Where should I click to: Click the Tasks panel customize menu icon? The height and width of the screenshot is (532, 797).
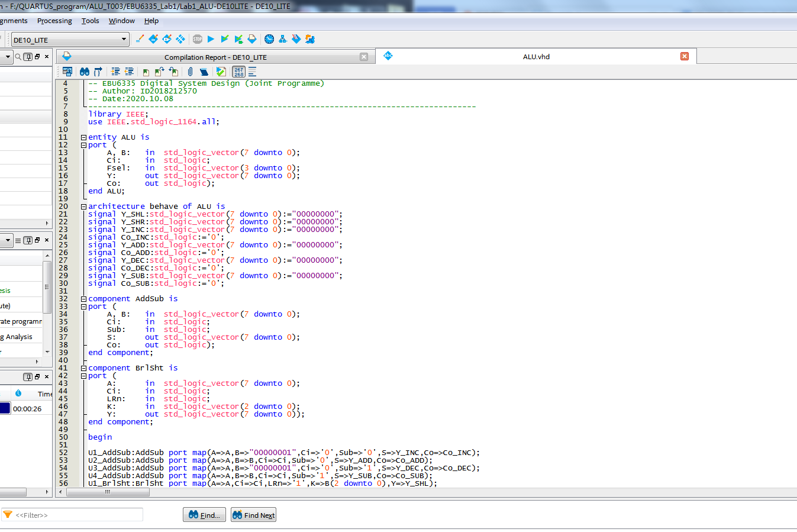(18, 240)
